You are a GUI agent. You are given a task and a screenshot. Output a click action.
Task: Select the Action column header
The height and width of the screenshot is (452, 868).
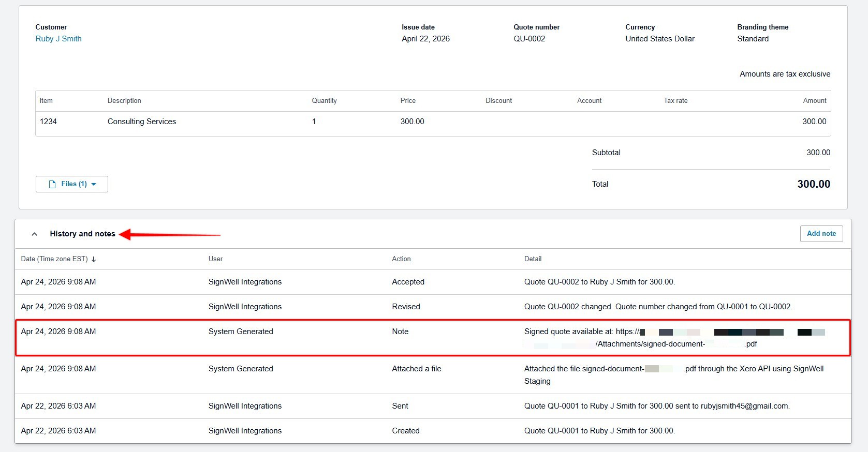coord(401,259)
